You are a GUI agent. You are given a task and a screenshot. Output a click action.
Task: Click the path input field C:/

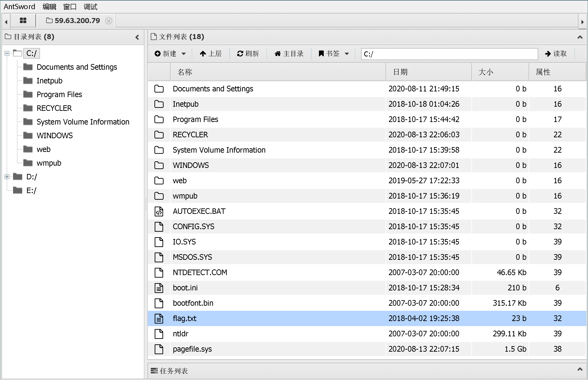pyautogui.click(x=449, y=54)
